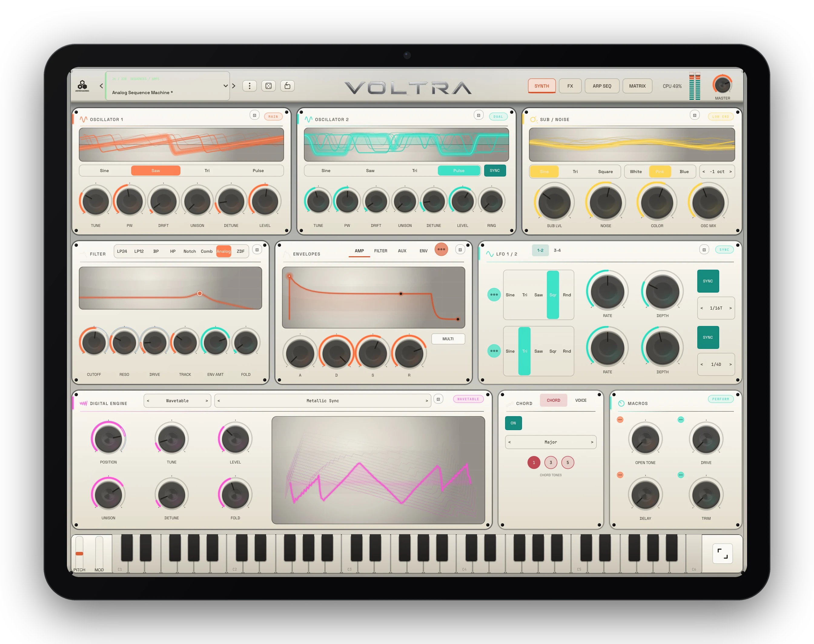Select Saw waveform for Oscillator 1
This screenshot has width=814, height=644.
tap(156, 171)
